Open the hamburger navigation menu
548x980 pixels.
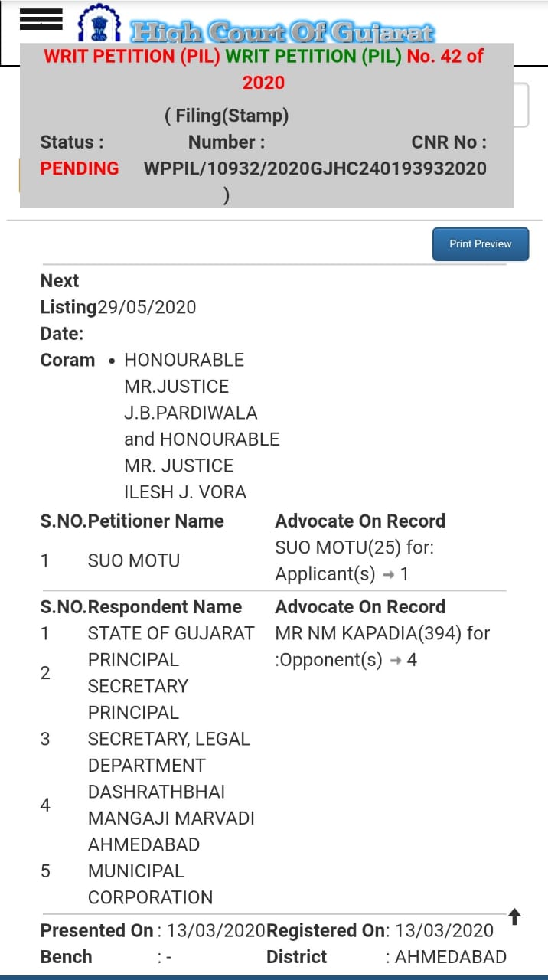point(41,21)
